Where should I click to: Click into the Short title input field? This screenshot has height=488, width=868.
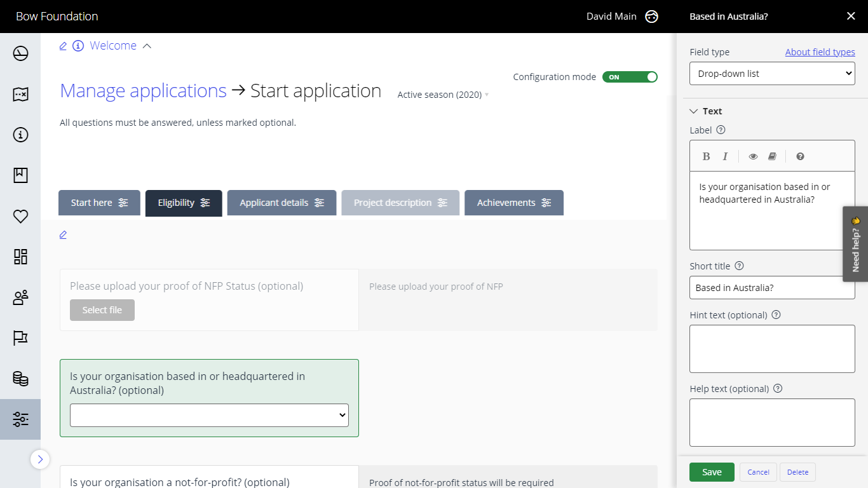point(772,287)
